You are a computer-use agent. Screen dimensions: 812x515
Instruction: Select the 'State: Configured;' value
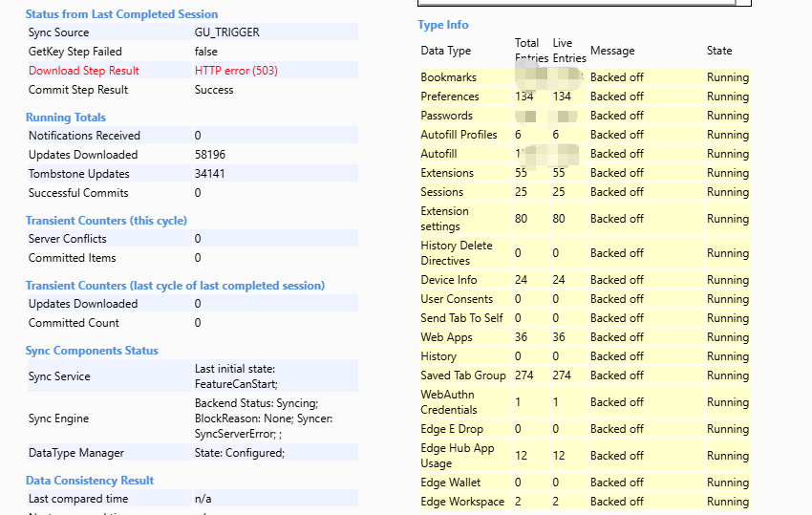(239, 453)
